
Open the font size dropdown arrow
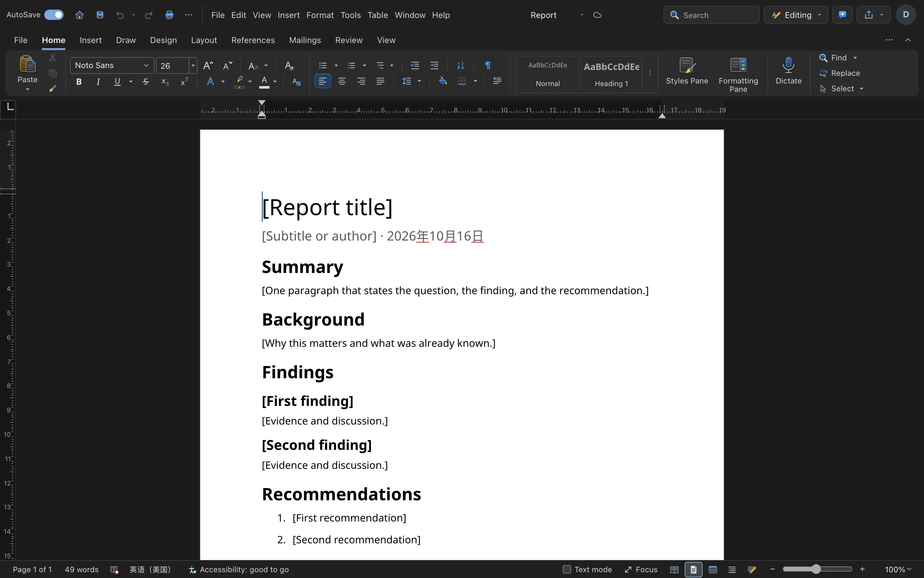pos(193,66)
